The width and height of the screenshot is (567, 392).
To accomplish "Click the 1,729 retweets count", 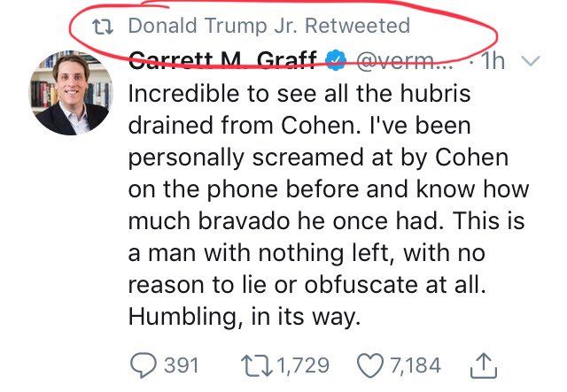I will (305, 364).
